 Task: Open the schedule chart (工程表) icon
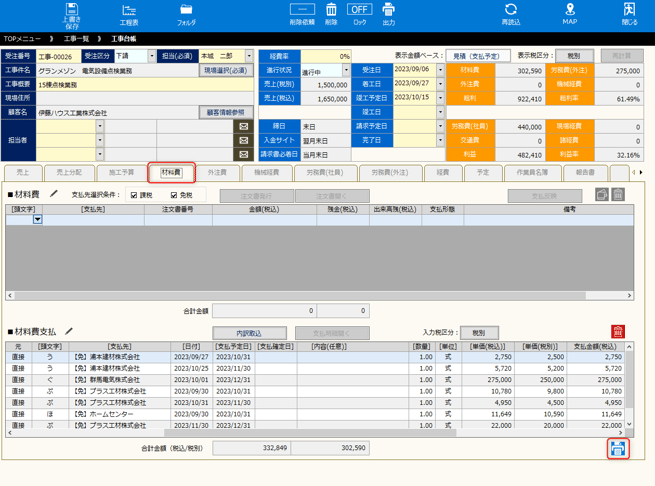pyautogui.click(x=129, y=16)
